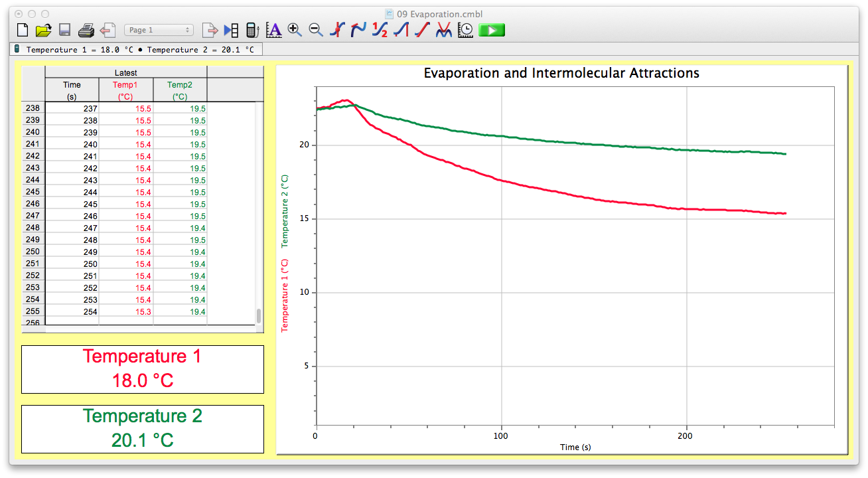868x478 pixels.
Task: Go to the previous page with the left arrow icon
Action: 108,30
